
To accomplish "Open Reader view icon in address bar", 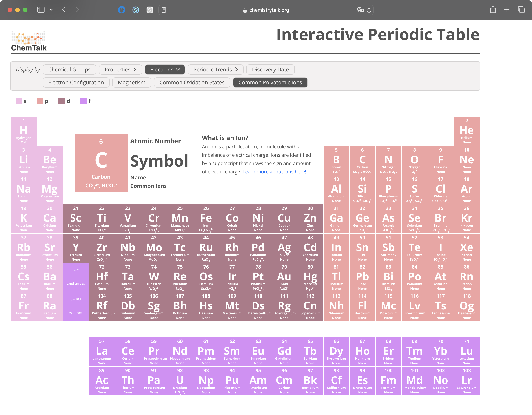I will click(x=164, y=10).
